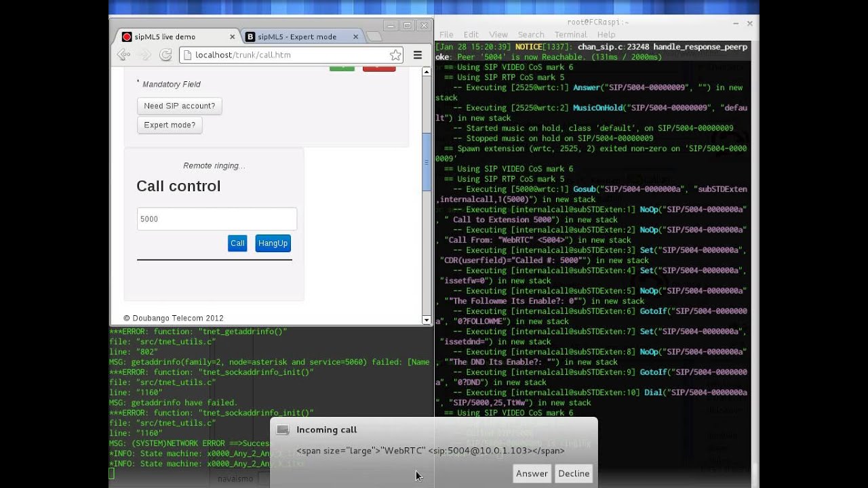Click the localhost address bar
Image resolution: width=868 pixels, height=488 pixels.
coord(292,55)
